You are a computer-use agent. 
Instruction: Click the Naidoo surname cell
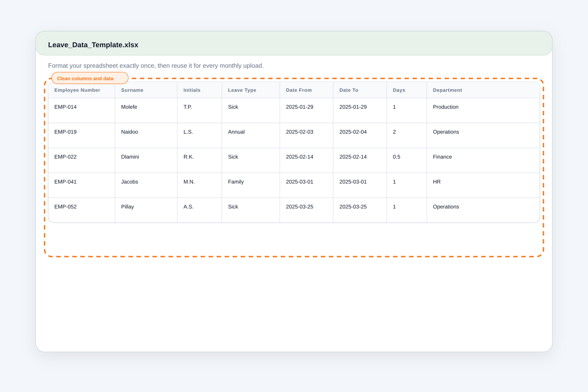(x=146, y=135)
